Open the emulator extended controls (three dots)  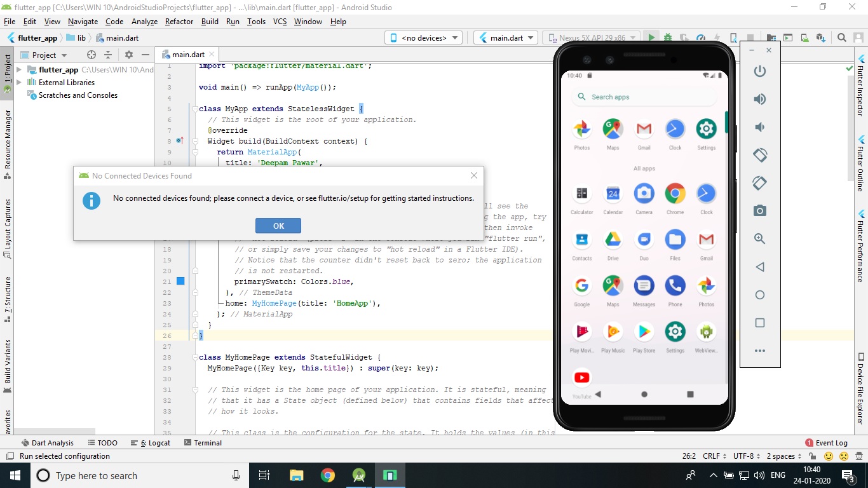point(760,351)
